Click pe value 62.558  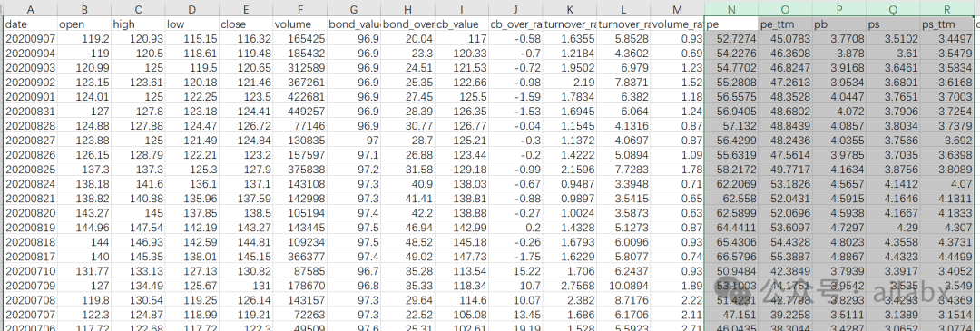tap(731, 198)
